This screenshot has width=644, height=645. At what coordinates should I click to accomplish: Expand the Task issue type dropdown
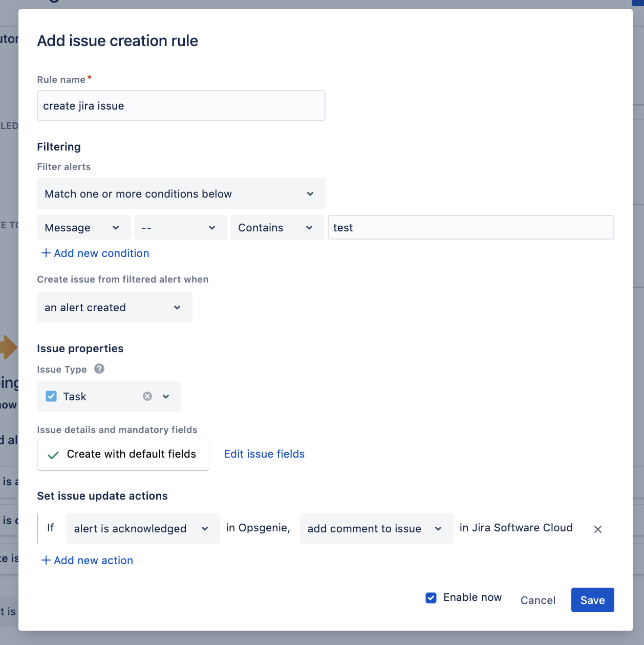[x=166, y=396]
